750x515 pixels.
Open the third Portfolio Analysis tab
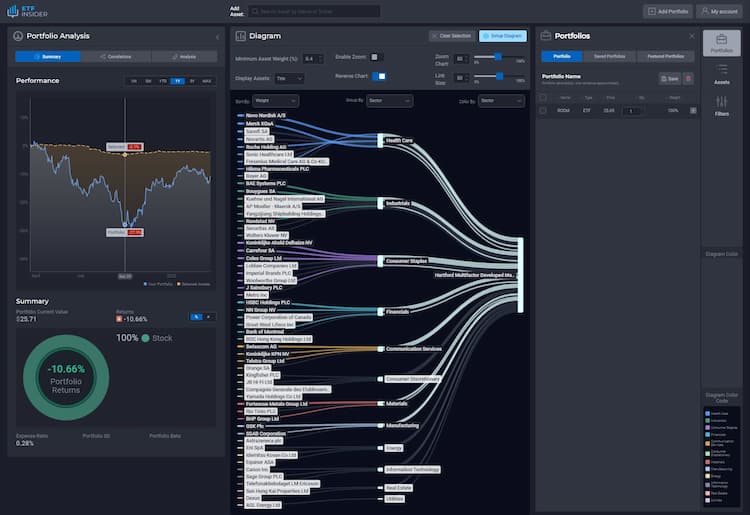[x=184, y=56]
